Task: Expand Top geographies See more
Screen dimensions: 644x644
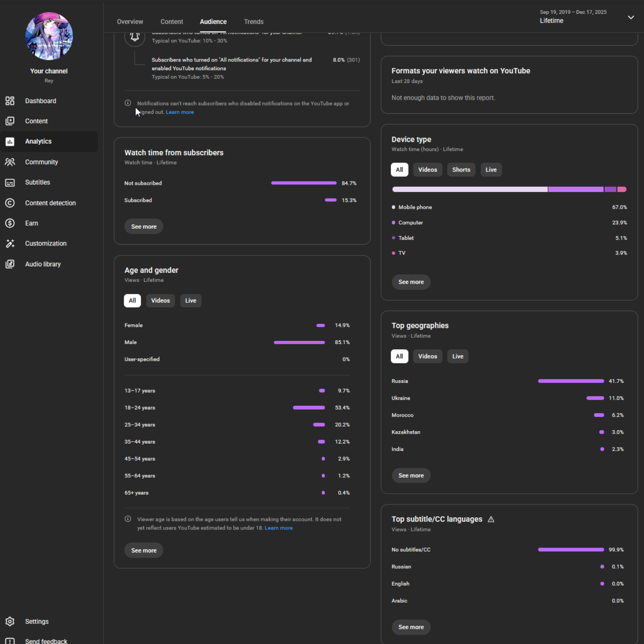Action: pos(411,475)
